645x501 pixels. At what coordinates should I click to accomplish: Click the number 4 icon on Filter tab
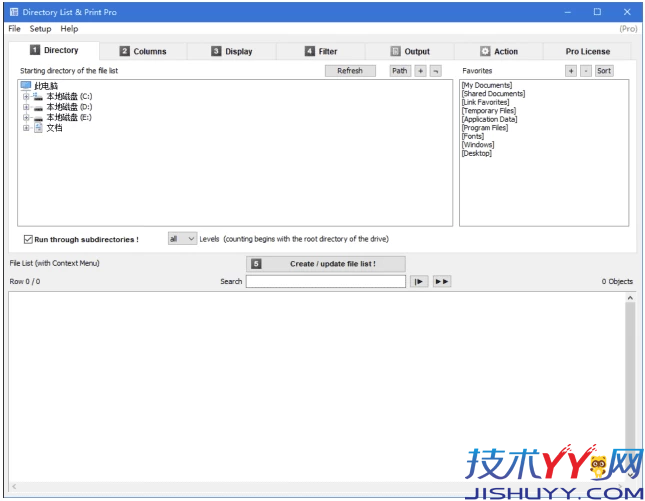309,51
